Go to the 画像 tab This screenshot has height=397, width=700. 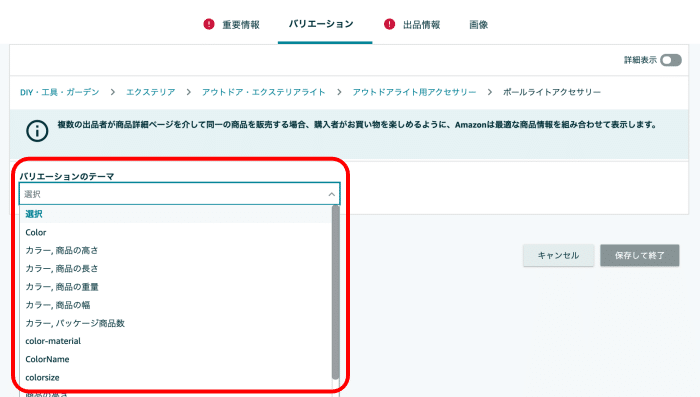pos(478,25)
